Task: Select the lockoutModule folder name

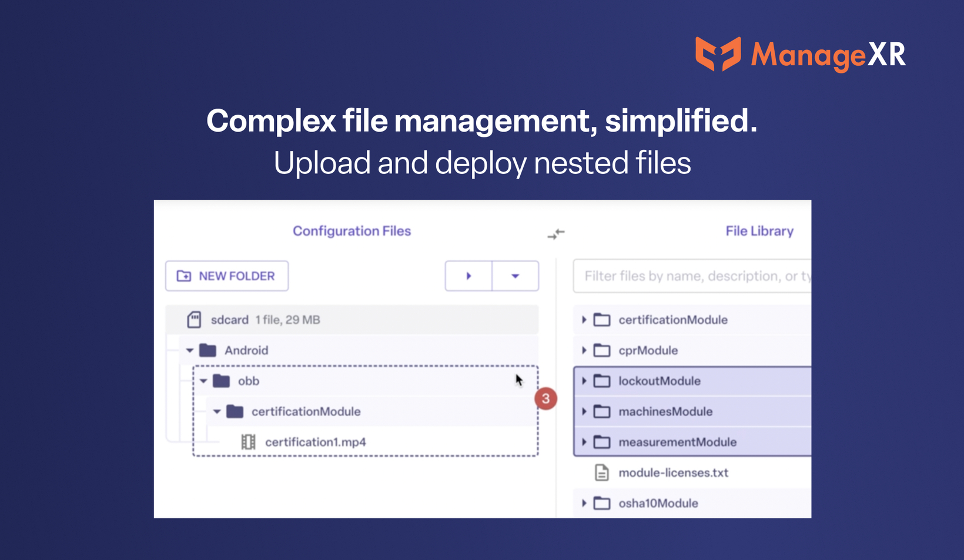Action: [x=660, y=381]
